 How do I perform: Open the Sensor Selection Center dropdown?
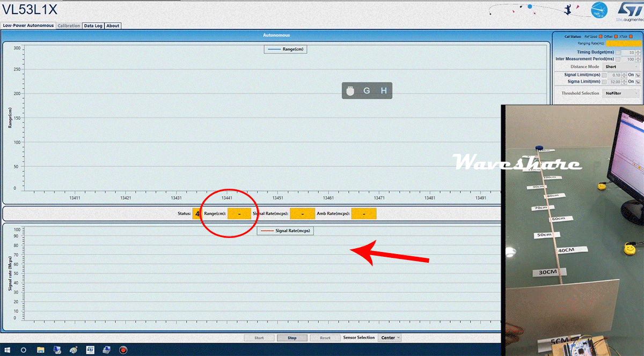click(390, 338)
